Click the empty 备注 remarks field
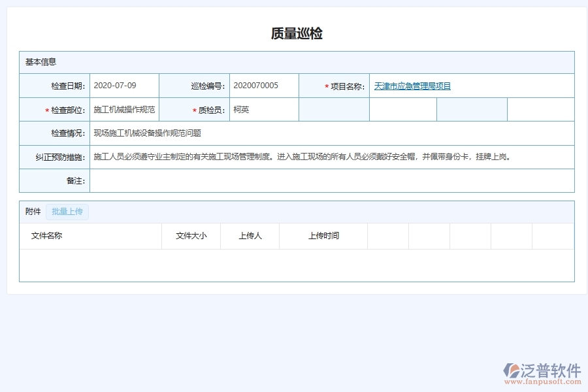The height and width of the screenshot is (392, 588). pos(327,180)
